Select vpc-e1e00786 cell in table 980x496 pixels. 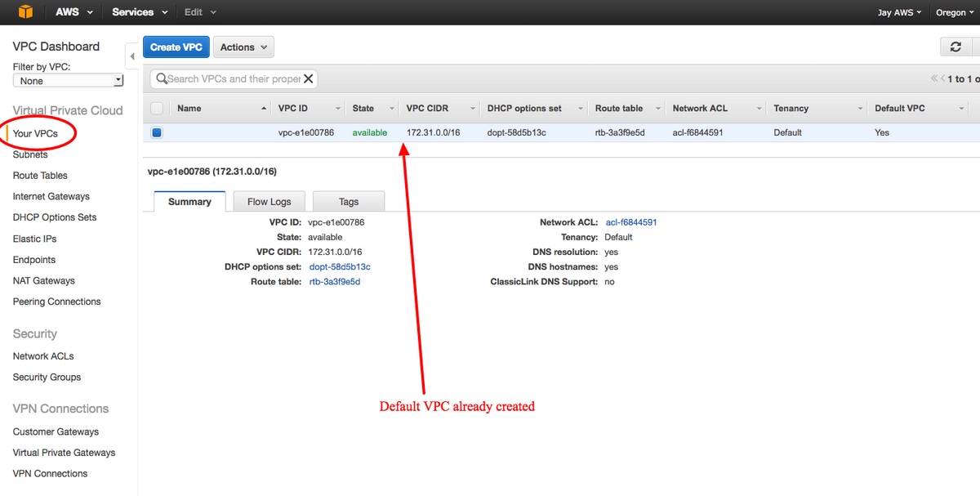[x=306, y=132]
